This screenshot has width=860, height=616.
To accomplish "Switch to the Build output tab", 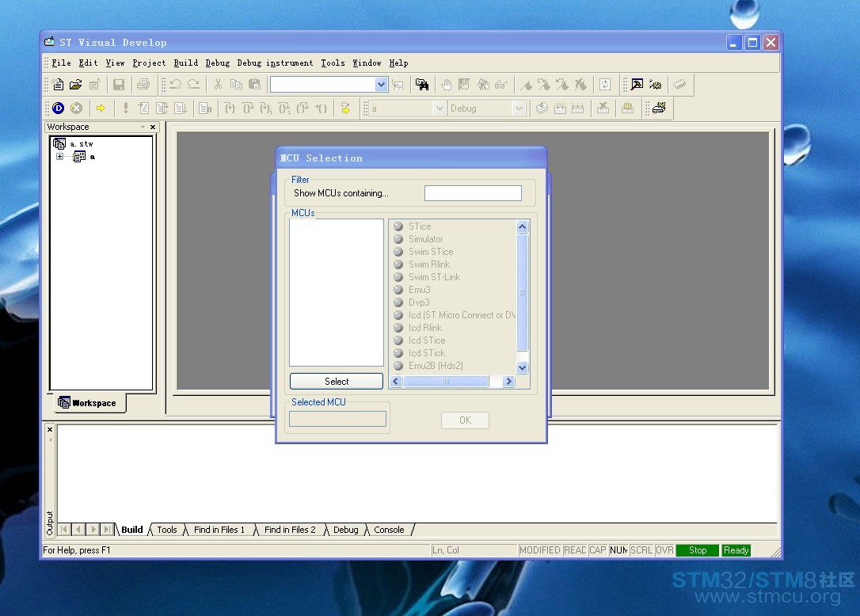I will coord(131,530).
